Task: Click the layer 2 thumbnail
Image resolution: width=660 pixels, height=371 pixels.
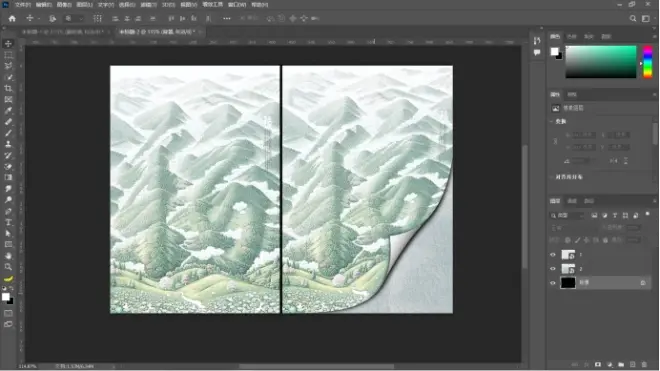Action: [x=568, y=269]
